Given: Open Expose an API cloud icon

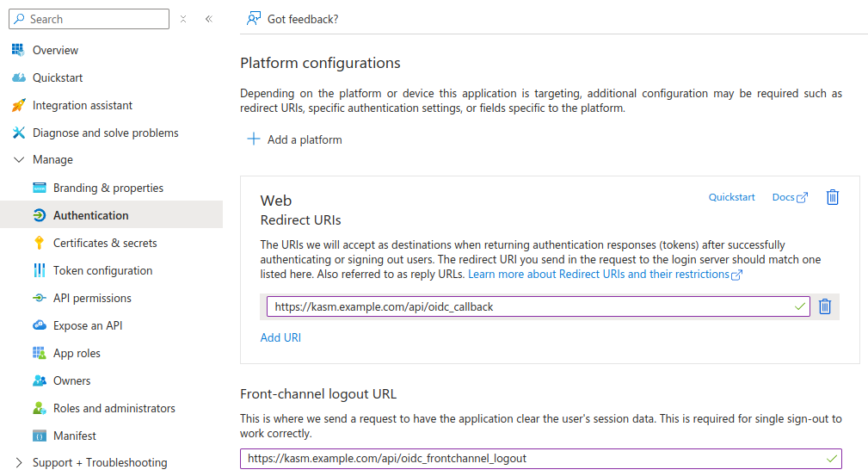Looking at the screenshot, I should (39, 325).
